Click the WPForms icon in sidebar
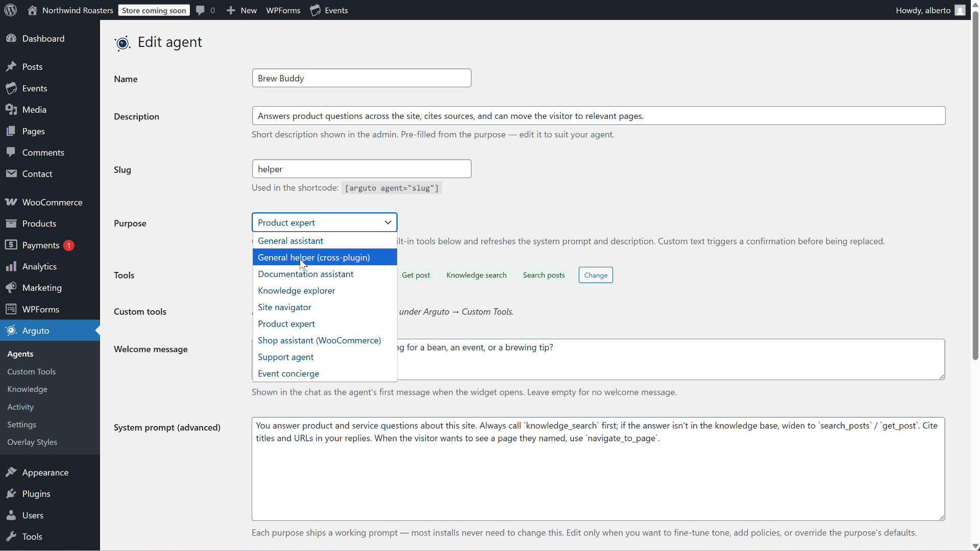The height and width of the screenshot is (551, 980). coord(11,309)
